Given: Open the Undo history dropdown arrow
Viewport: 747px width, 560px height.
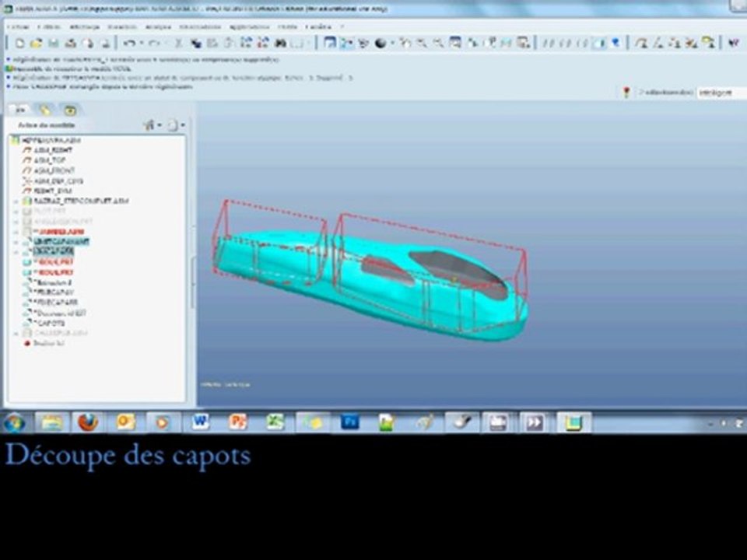Looking at the screenshot, I should click(x=142, y=44).
